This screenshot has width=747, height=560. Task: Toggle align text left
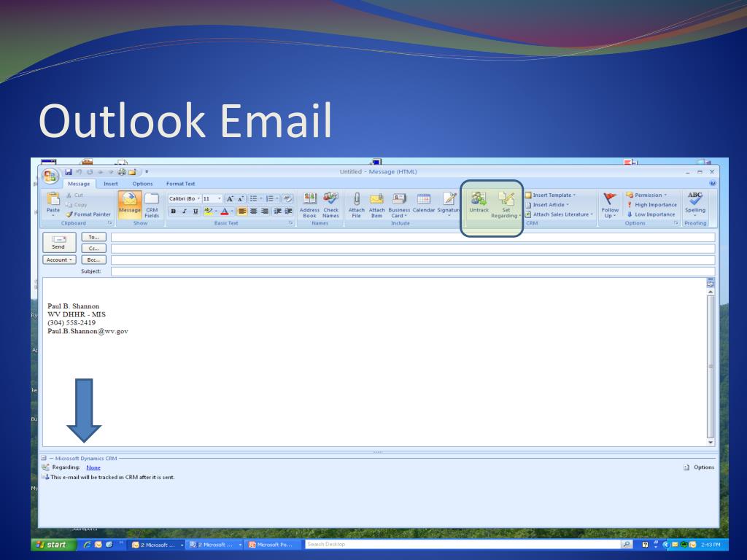pyautogui.click(x=242, y=211)
